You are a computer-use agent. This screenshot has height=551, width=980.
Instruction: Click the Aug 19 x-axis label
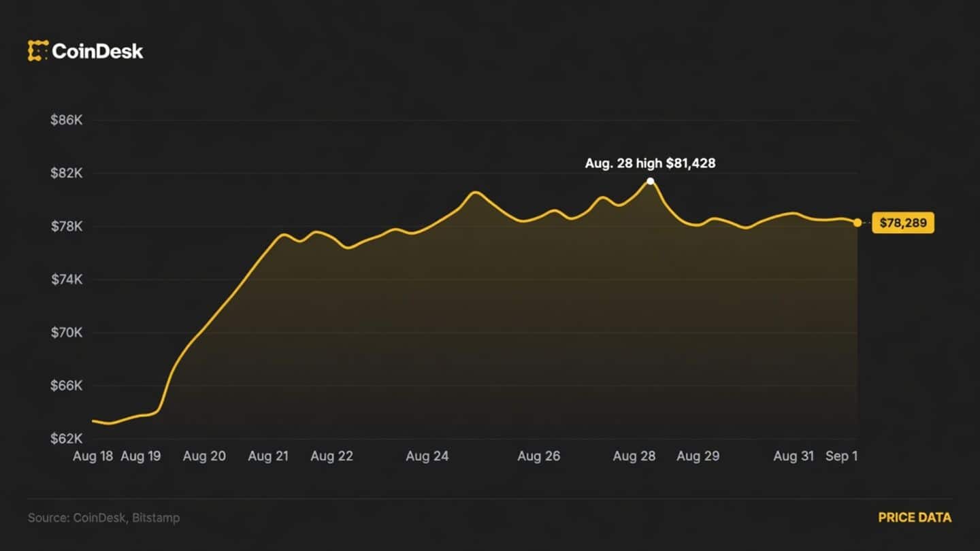[141, 456]
